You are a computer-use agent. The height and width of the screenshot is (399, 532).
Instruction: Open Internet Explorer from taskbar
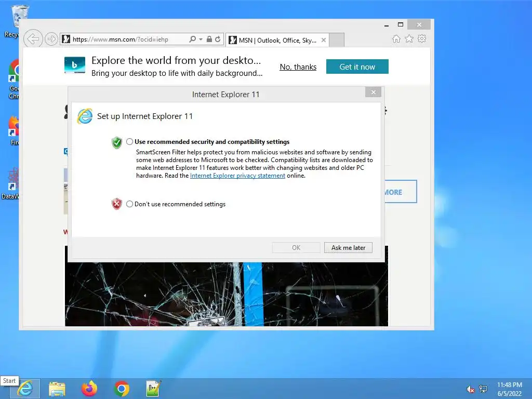coord(25,389)
